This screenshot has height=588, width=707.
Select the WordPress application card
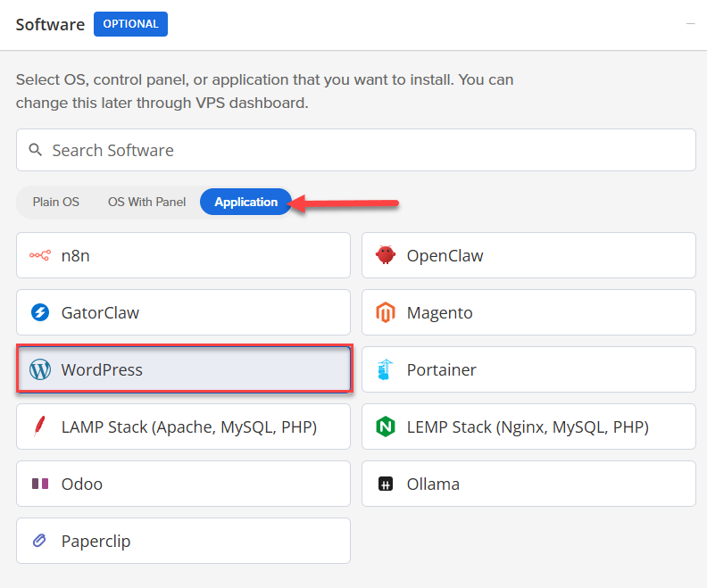(184, 369)
